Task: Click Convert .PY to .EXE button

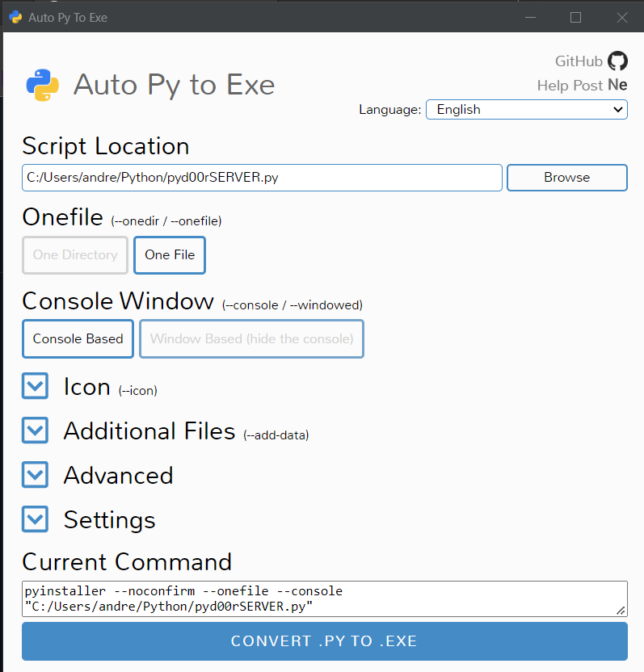Action: (325, 641)
